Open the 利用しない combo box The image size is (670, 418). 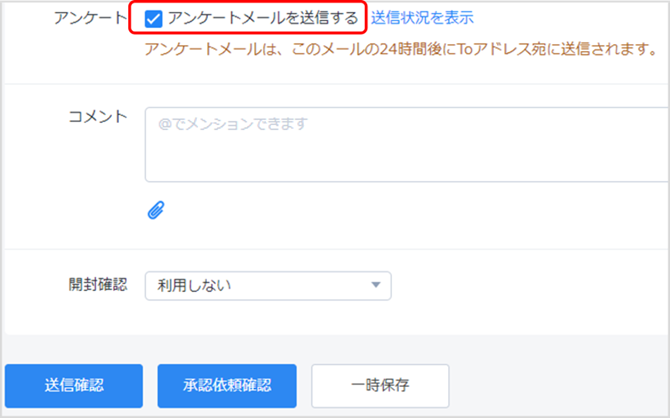pos(268,285)
